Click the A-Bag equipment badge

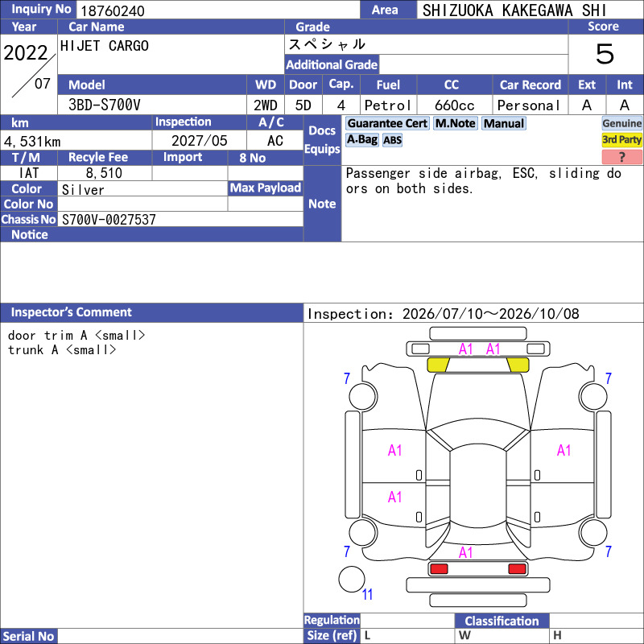point(361,139)
